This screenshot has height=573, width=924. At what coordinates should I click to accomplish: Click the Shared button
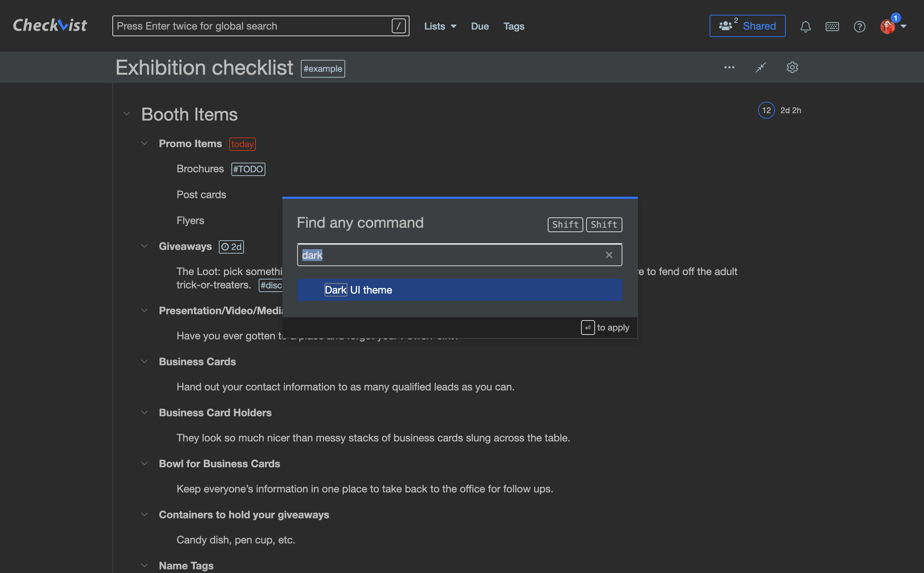[747, 26]
